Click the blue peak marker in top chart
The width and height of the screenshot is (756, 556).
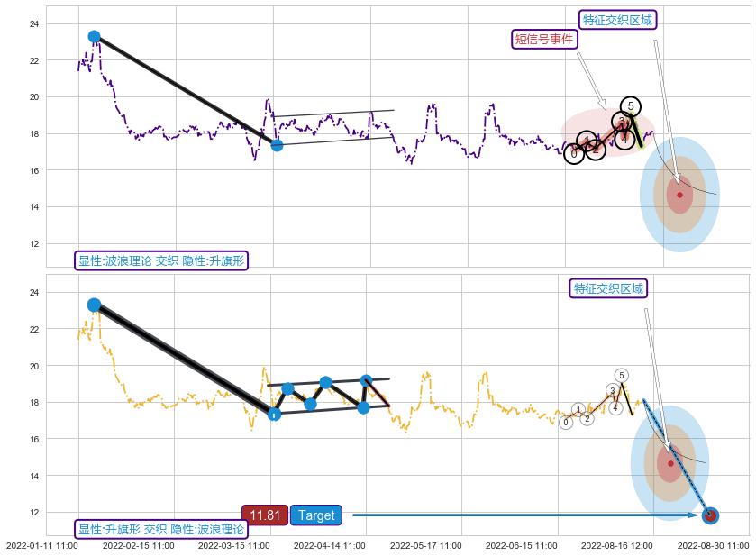pyautogui.click(x=94, y=37)
